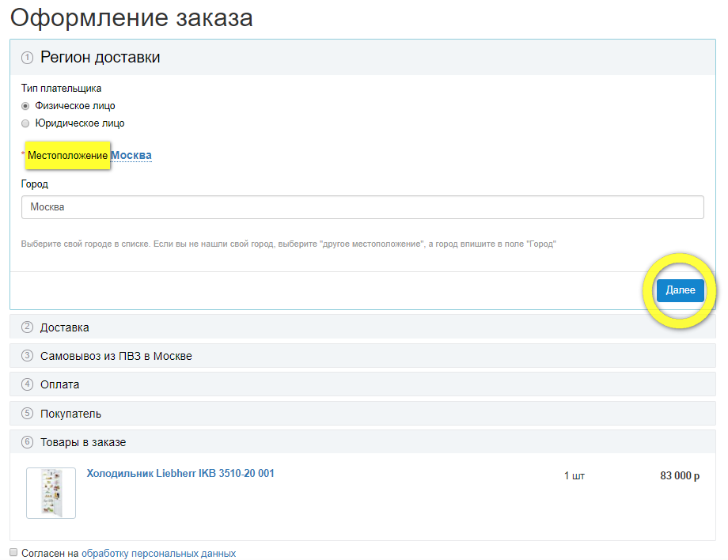This screenshot has width=728, height=560.
Task: Select the Физическое лицо radio button
Action: point(25,106)
